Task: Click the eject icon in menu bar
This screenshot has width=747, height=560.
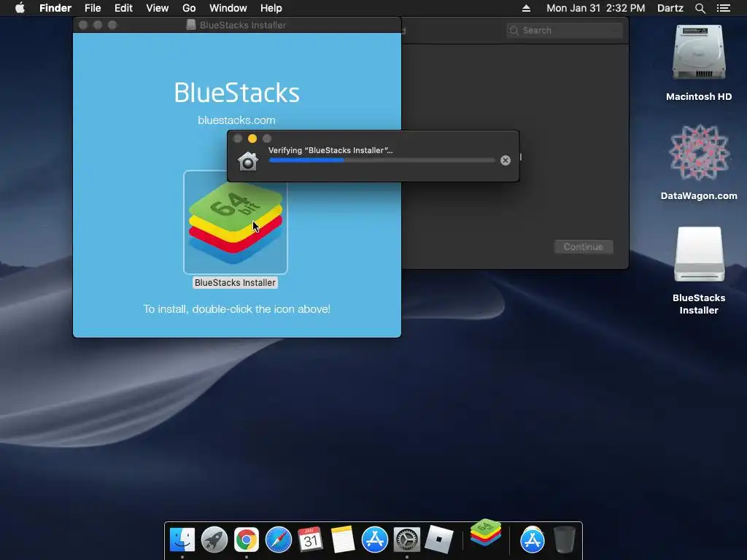Action: tap(526, 8)
